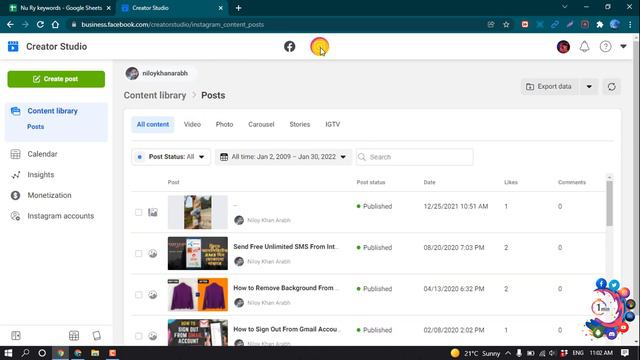Open Post Status filter dropdown
640x360 pixels.
tap(171, 157)
